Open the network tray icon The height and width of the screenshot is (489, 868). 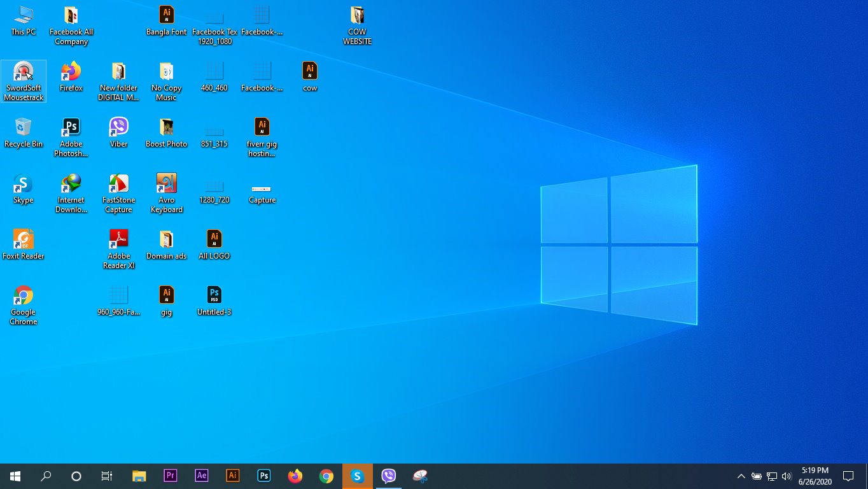(771, 476)
